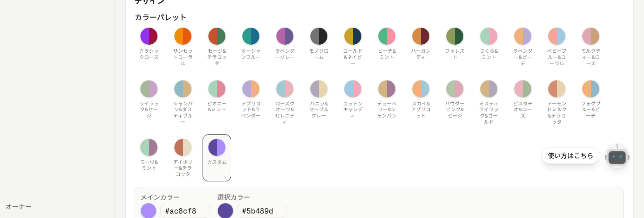Edit the #5b489d hex color field
The image size is (644, 218).
pyautogui.click(x=262, y=211)
